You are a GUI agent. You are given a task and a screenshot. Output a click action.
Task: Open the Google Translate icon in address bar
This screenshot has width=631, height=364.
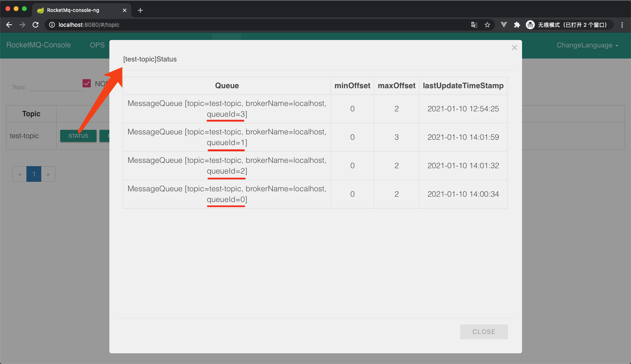[x=474, y=25]
